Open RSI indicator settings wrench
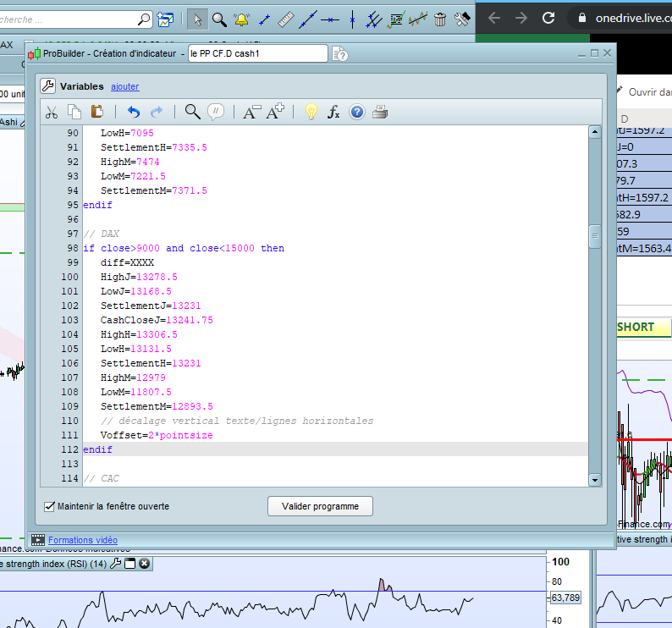This screenshot has width=672, height=628. point(116,564)
